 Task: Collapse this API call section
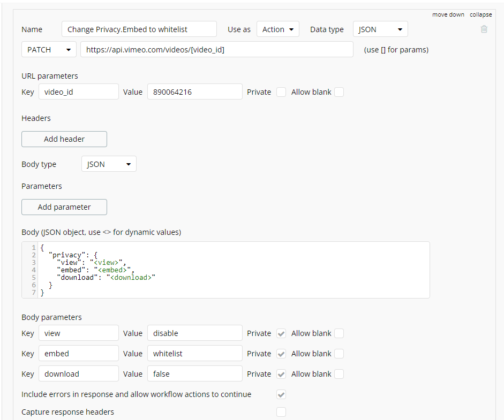pos(481,14)
